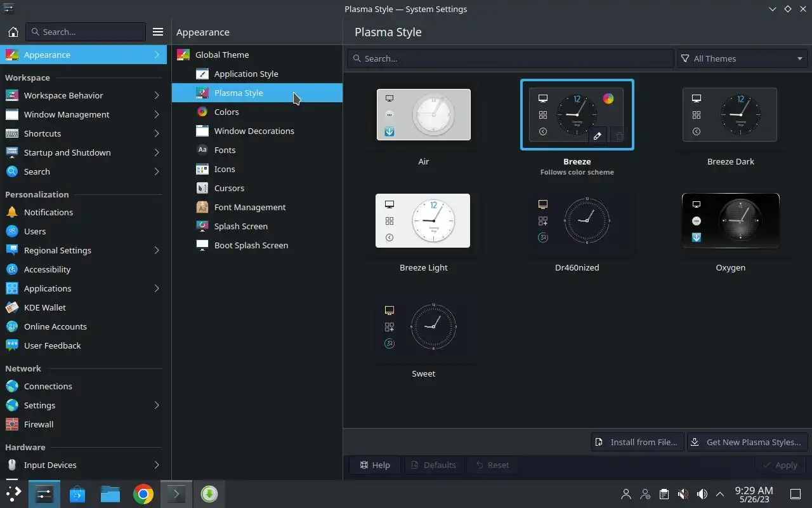Open the network Settings entry
This screenshot has height=508, width=812.
click(83, 405)
